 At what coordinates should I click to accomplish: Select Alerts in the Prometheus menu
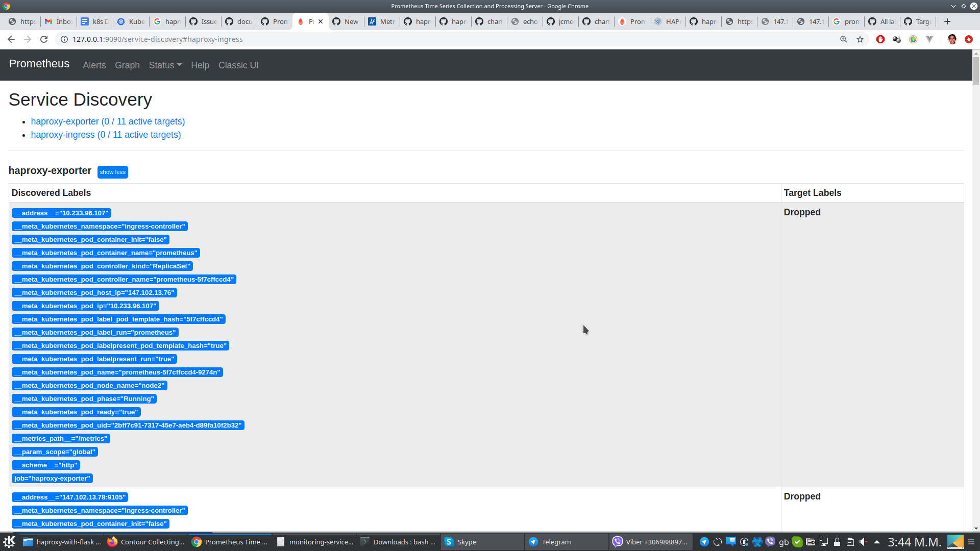[x=94, y=65]
